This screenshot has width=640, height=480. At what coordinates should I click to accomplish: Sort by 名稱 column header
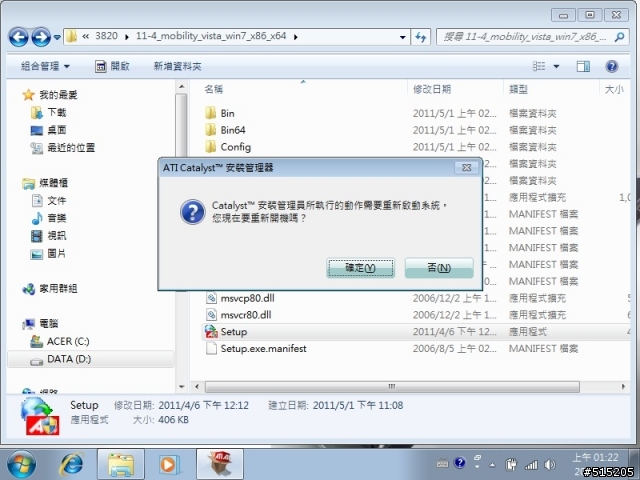point(213,89)
